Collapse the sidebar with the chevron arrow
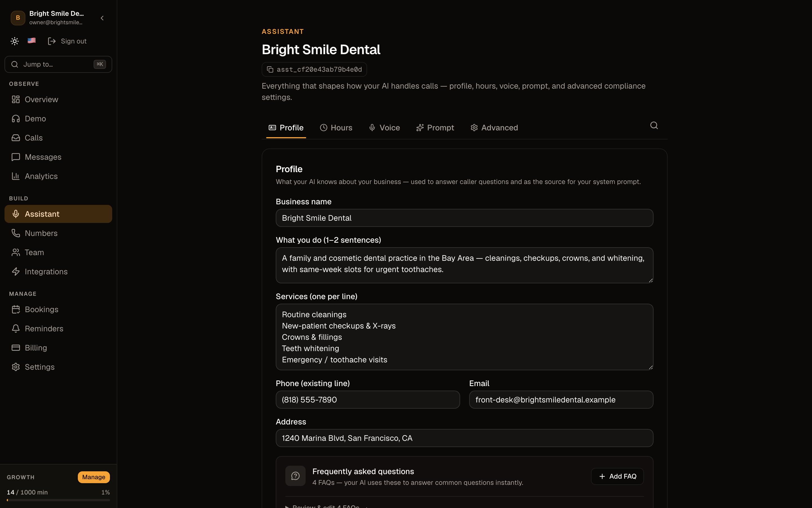812x508 pixels. tap(102, 18)
